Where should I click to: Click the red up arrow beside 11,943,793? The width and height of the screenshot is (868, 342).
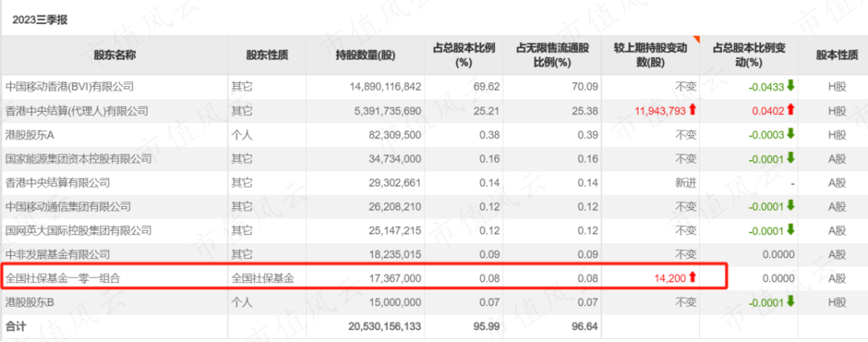point(692,110)
